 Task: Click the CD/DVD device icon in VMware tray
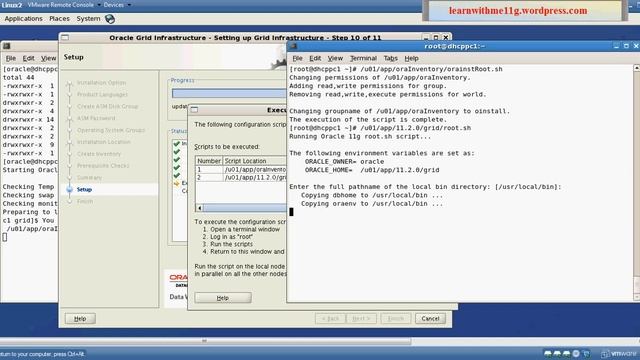[576, 353]
